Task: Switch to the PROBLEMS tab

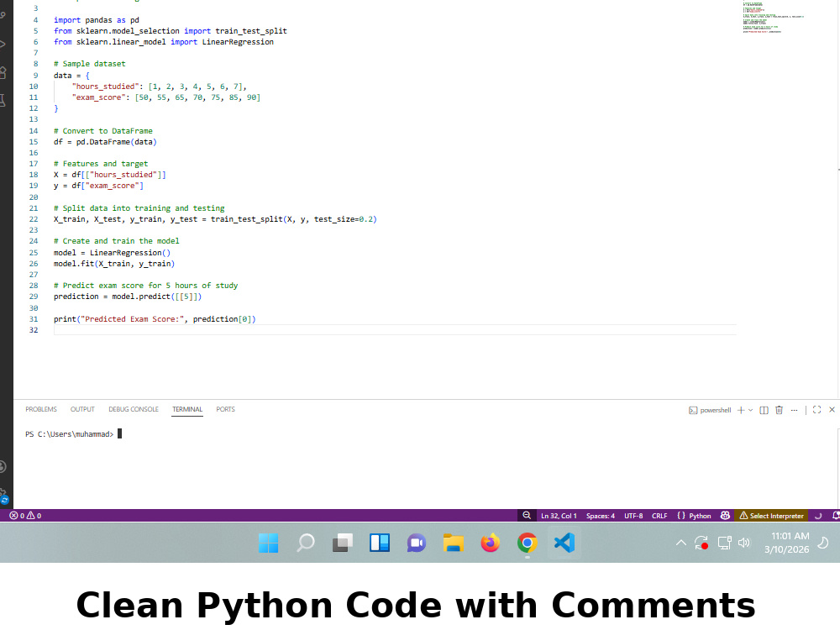Action: pos(40,409)
